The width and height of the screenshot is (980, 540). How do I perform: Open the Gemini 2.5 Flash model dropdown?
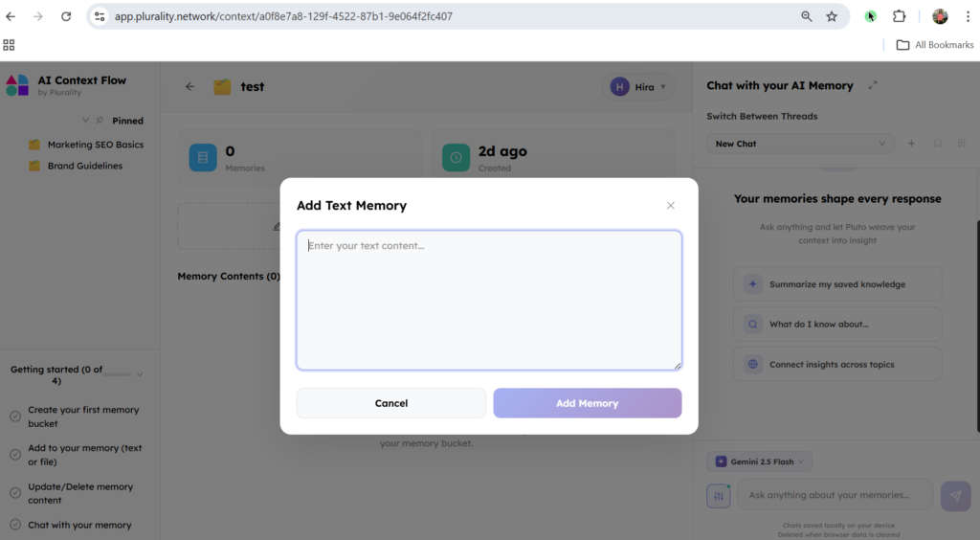coord(759,461)
